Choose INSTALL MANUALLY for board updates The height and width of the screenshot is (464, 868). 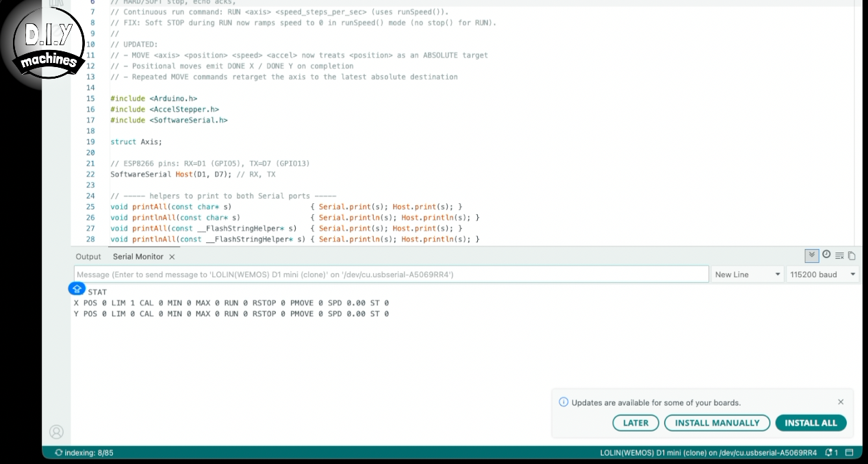(x=717, y=423)
